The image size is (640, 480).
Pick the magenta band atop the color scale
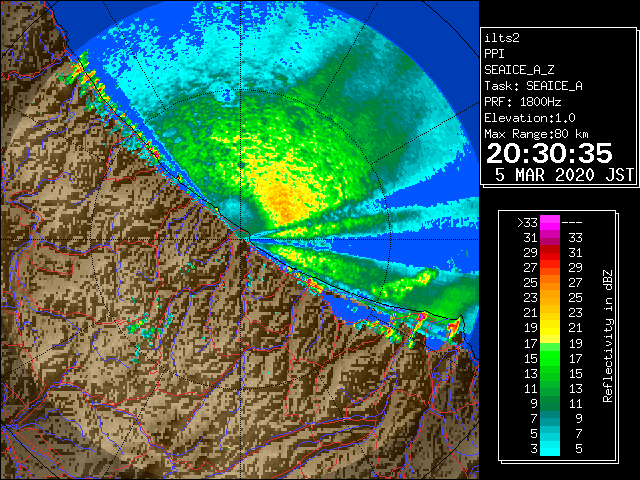550,223
